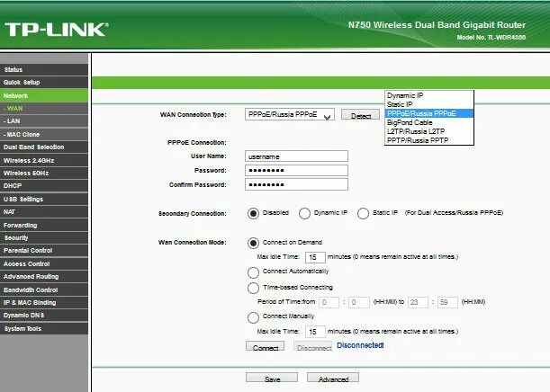The width and height of the screenshot is (550, 392).
Task: Select Static IP secondary connection radio
Action: point(363,213)
